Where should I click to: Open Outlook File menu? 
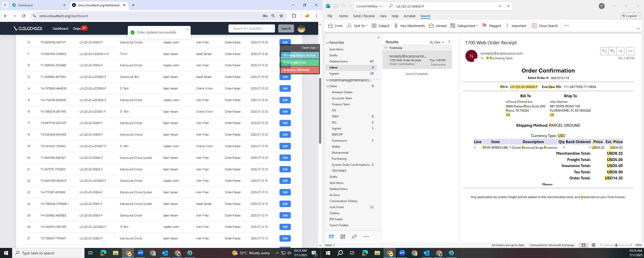(330, 16)
